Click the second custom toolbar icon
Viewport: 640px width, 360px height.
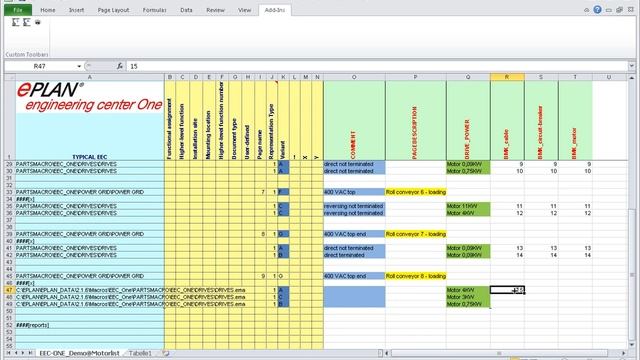[x=27, y=22]
